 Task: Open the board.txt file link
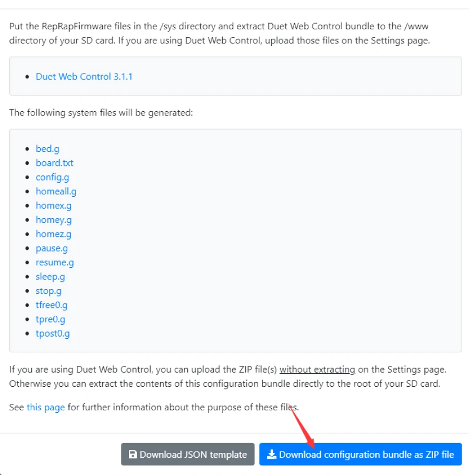coord(54,163)
